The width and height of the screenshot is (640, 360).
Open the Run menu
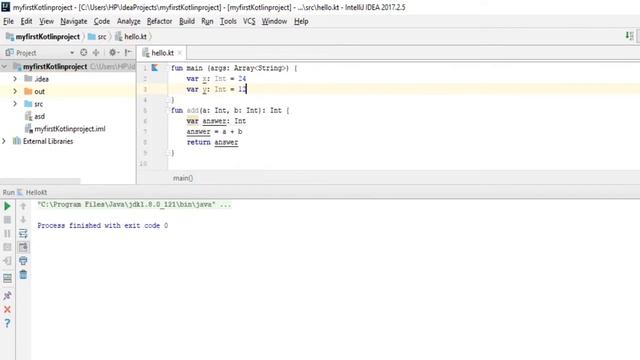pos(207,21)
